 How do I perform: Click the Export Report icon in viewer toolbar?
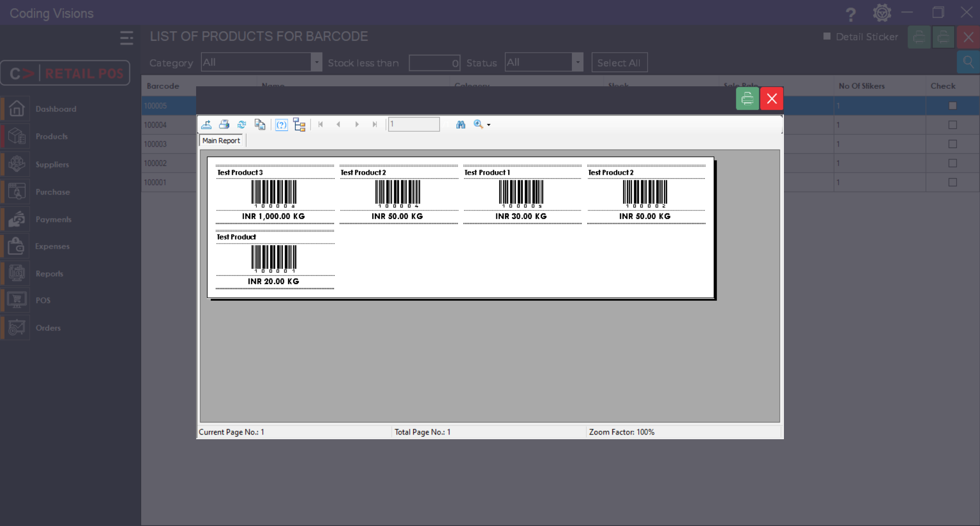(x=206, y=125)
